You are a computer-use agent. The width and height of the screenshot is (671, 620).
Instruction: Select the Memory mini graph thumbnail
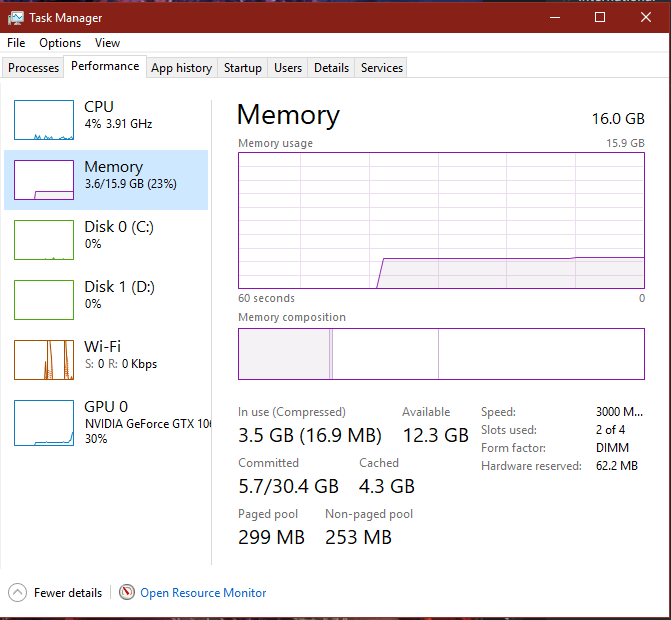click(44, 180)
